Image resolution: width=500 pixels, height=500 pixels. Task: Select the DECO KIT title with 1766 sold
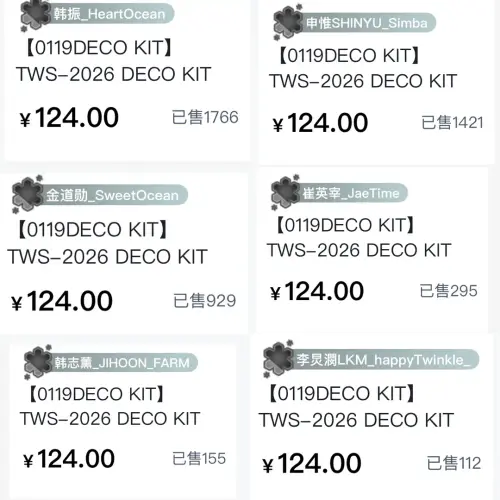114,61
